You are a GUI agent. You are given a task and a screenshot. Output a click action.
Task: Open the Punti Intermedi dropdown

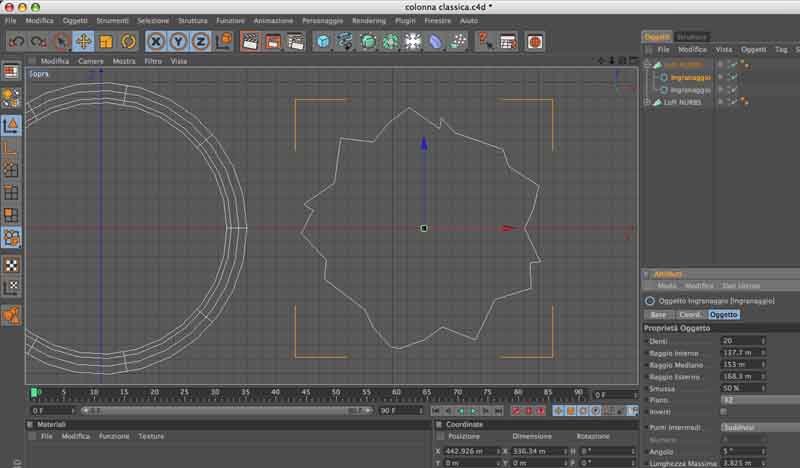point(760,428)
